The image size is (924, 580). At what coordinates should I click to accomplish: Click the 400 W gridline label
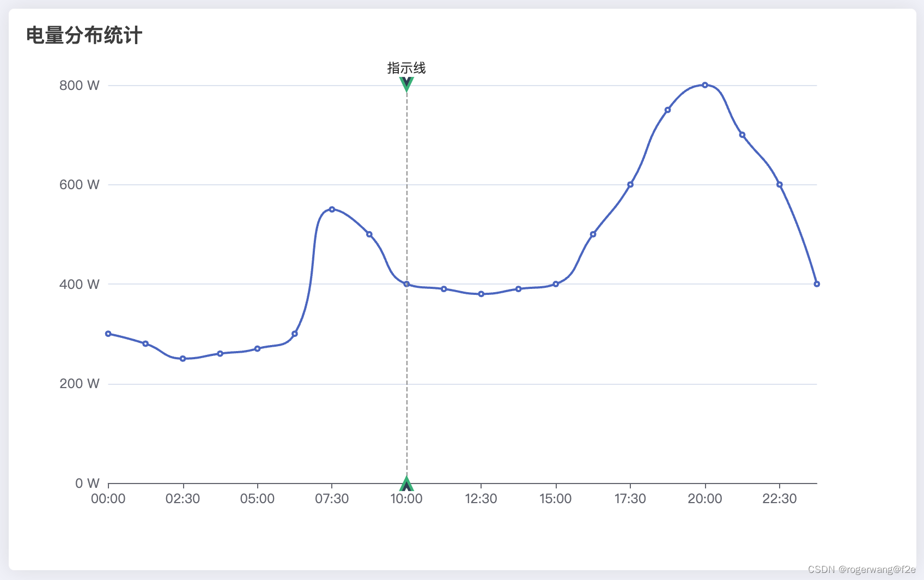79,284
